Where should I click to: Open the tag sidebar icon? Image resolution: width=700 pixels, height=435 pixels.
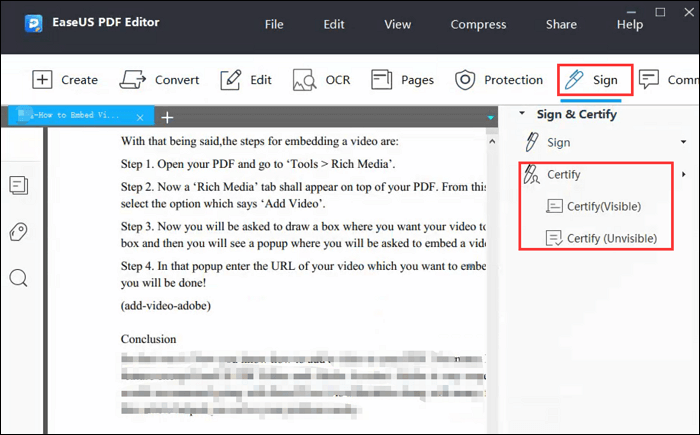click(x=18, y=232)
